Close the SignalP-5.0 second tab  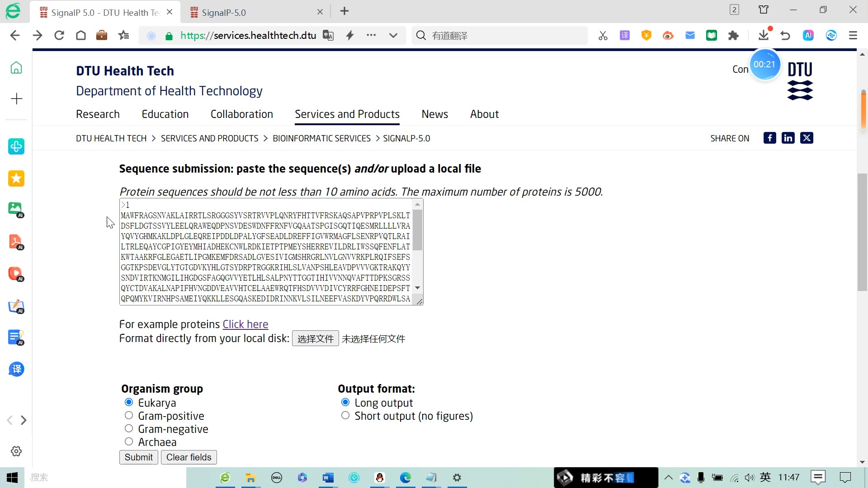click(320, 12)
